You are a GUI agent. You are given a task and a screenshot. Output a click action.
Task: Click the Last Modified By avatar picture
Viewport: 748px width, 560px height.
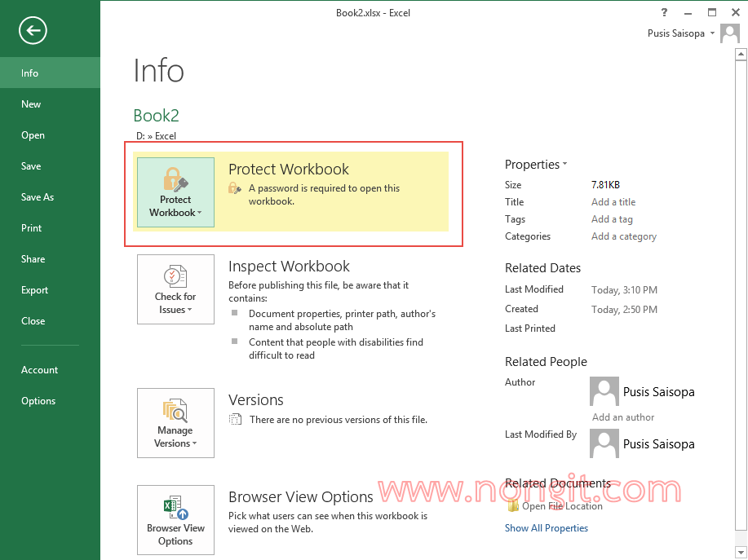(x=604, y=444)
